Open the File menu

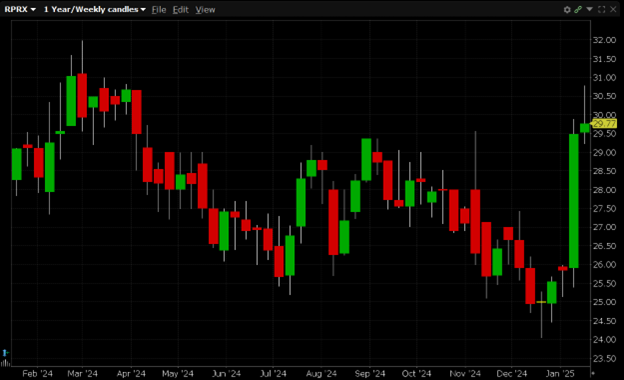pos(159,10)
